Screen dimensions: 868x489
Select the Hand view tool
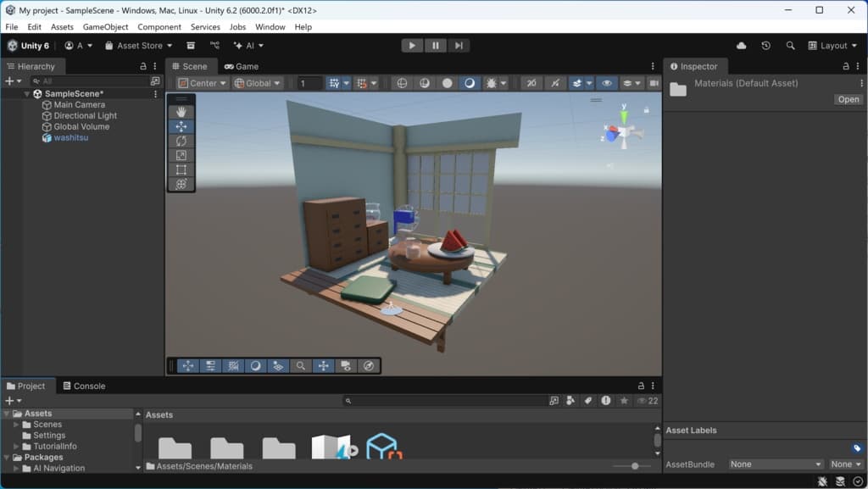point(181,112)
